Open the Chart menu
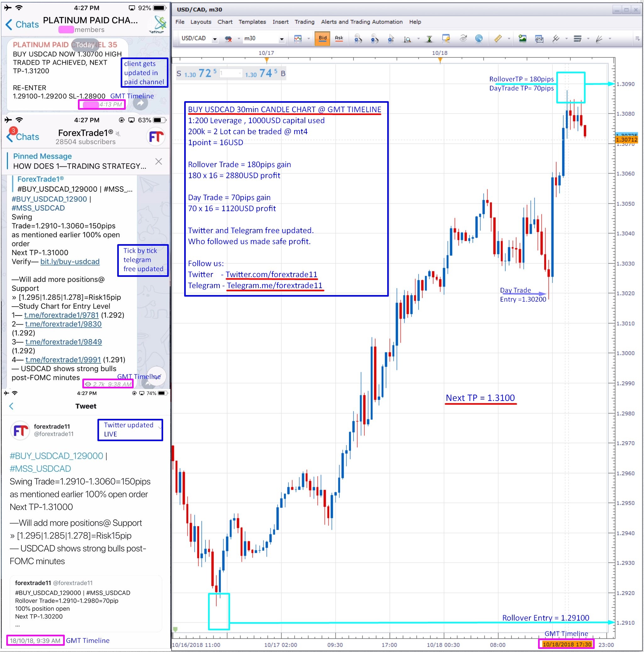The height and width of the screenshot is (652, 644). pos(225,22)
